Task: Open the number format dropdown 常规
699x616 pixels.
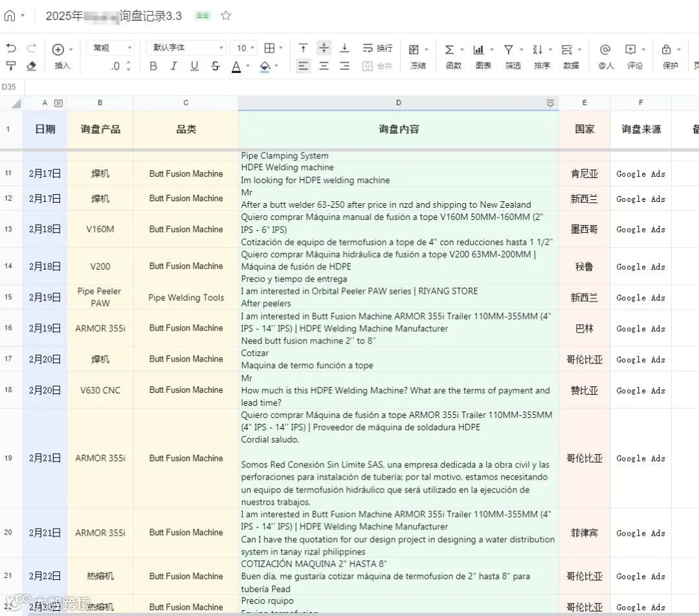Action: (x=111, y=48)
